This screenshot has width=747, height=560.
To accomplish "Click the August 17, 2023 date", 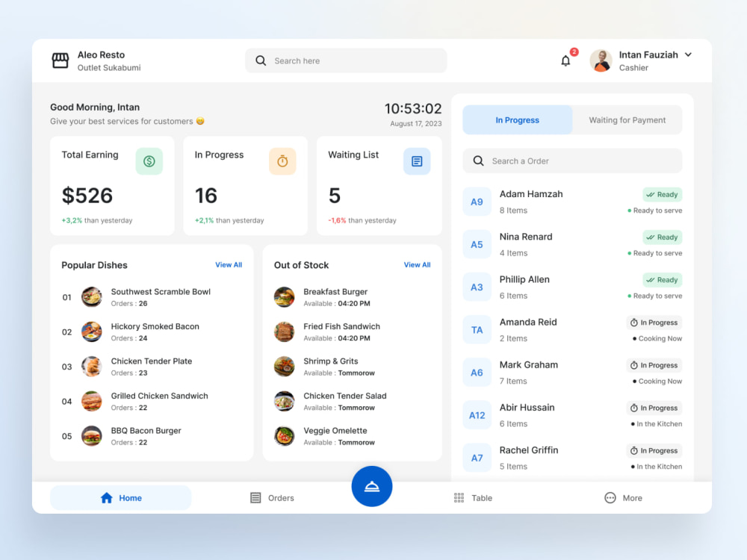I will (x=415, y=124).
